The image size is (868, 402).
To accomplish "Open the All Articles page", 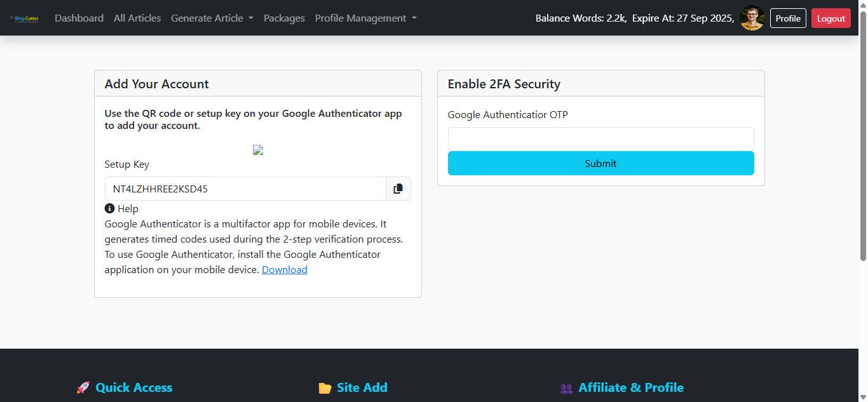I will click(137, 18).
